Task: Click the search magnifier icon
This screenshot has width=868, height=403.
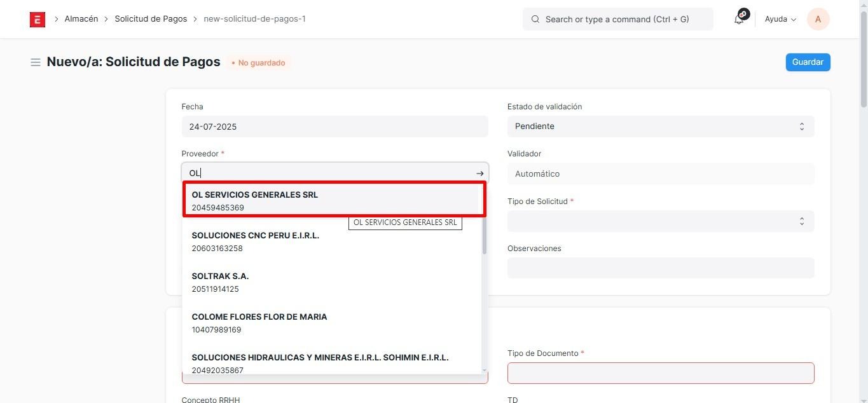Action: (x=535, y=19)
